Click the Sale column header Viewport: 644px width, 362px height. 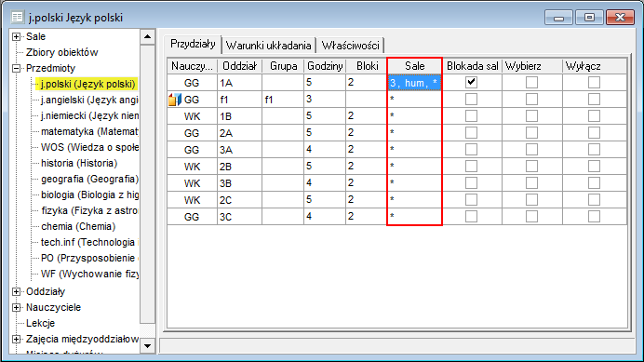(x=414, y=66)
